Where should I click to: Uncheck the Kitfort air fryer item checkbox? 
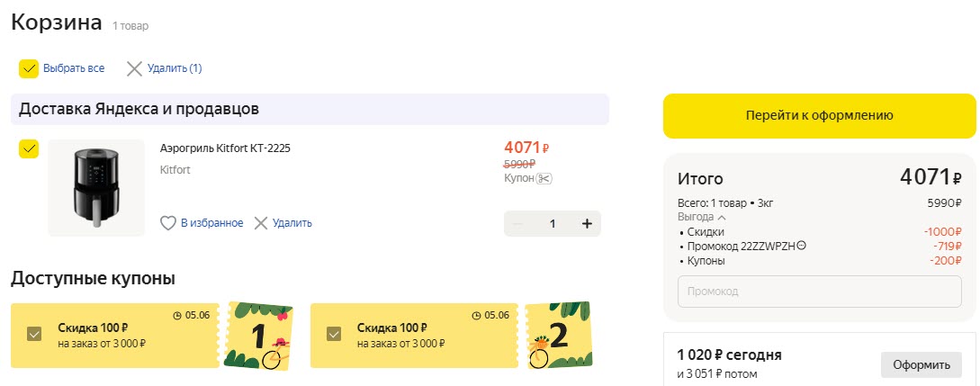coord(29,148)
